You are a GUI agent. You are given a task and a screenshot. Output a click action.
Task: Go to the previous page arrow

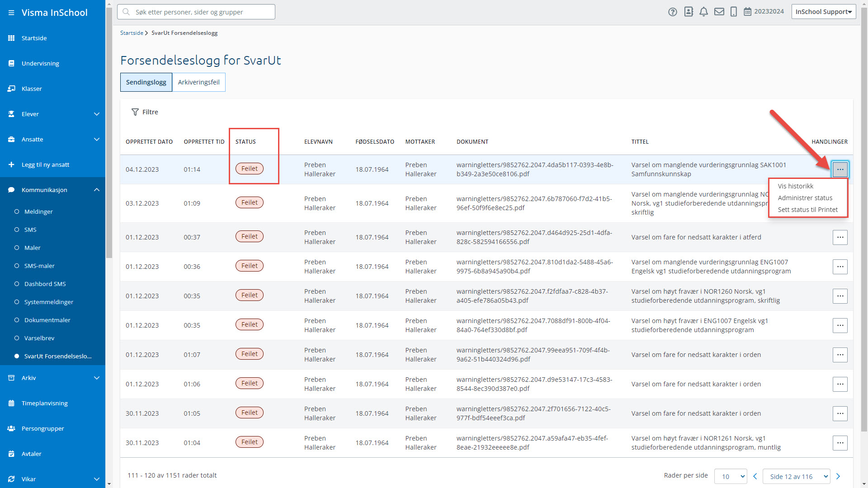click(755, 476)
